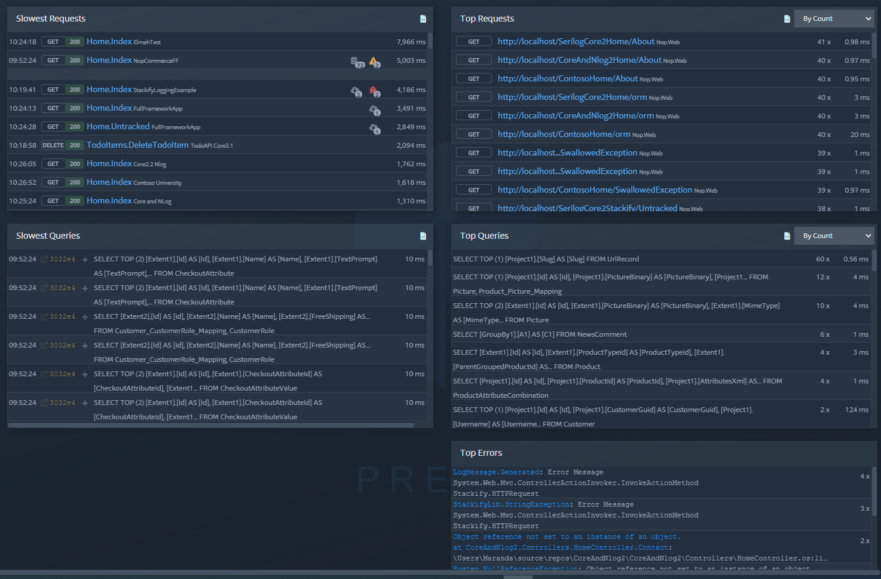Click the export icon beside Top Requests title
The width and height of the screenshot is (881, 579).
(787, 19)
